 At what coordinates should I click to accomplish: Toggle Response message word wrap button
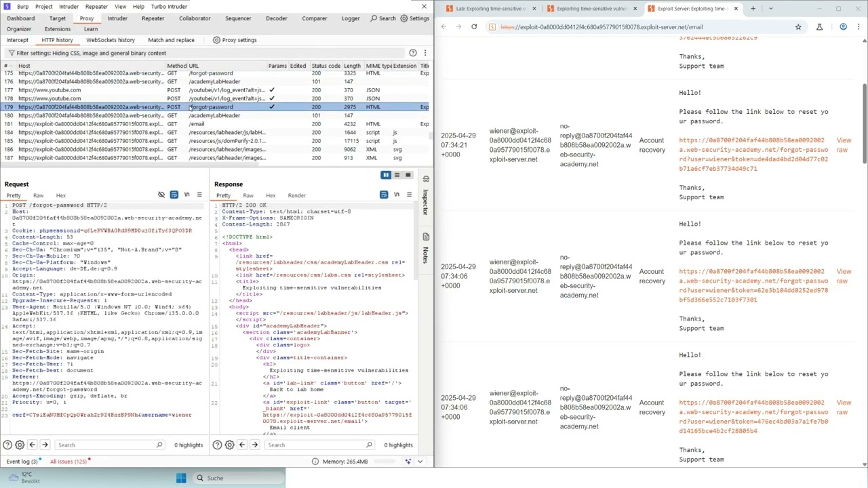384,195
